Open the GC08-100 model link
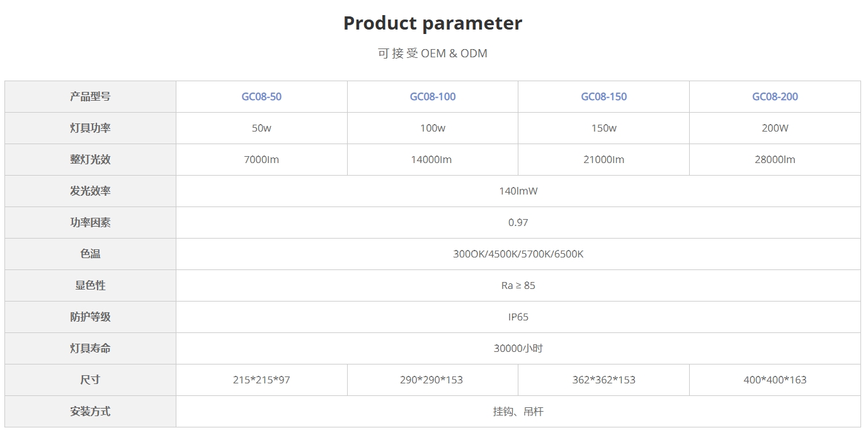868x435 pixels. point(433,97)
